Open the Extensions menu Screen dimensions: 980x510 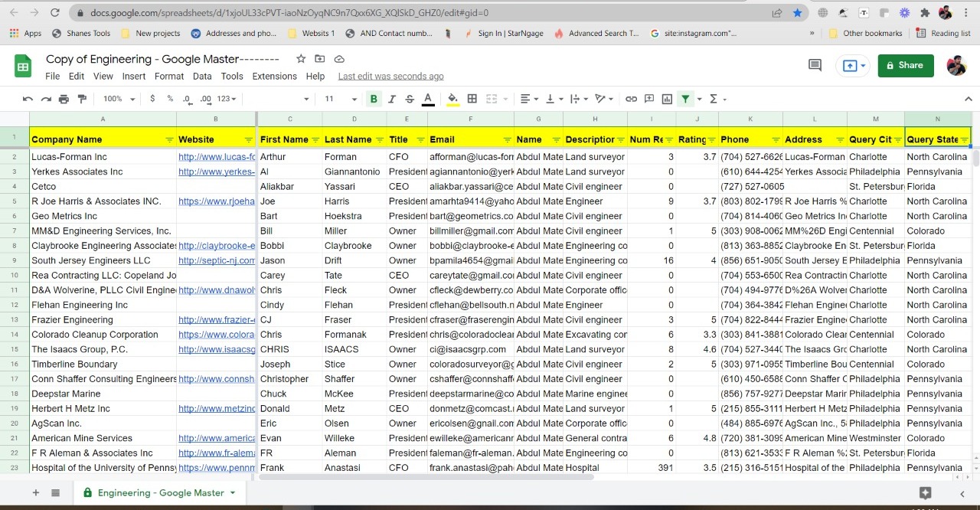pos(274,77)
